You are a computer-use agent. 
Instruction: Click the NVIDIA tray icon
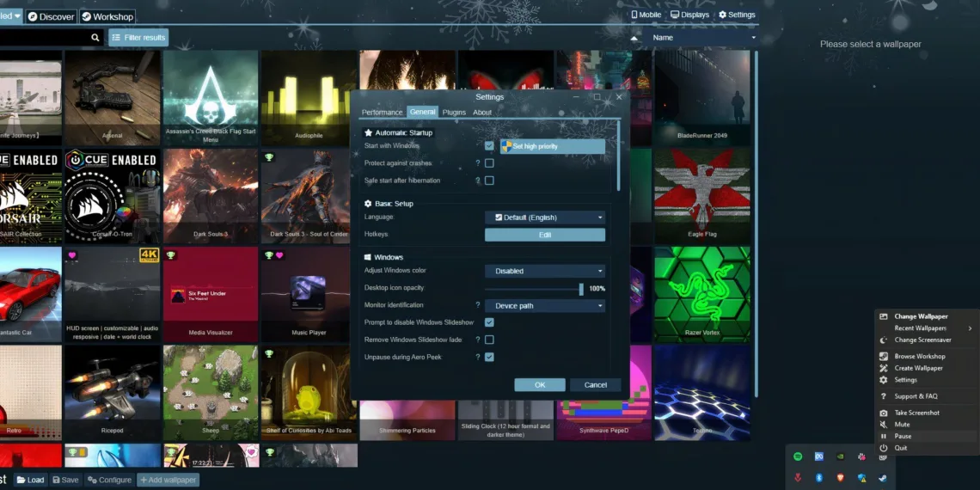840,456
